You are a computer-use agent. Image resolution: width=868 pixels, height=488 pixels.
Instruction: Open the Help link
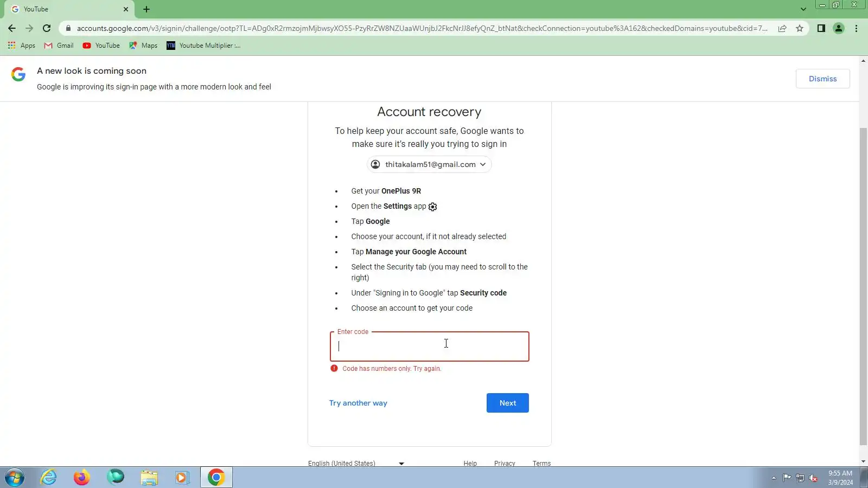point(470,463)
